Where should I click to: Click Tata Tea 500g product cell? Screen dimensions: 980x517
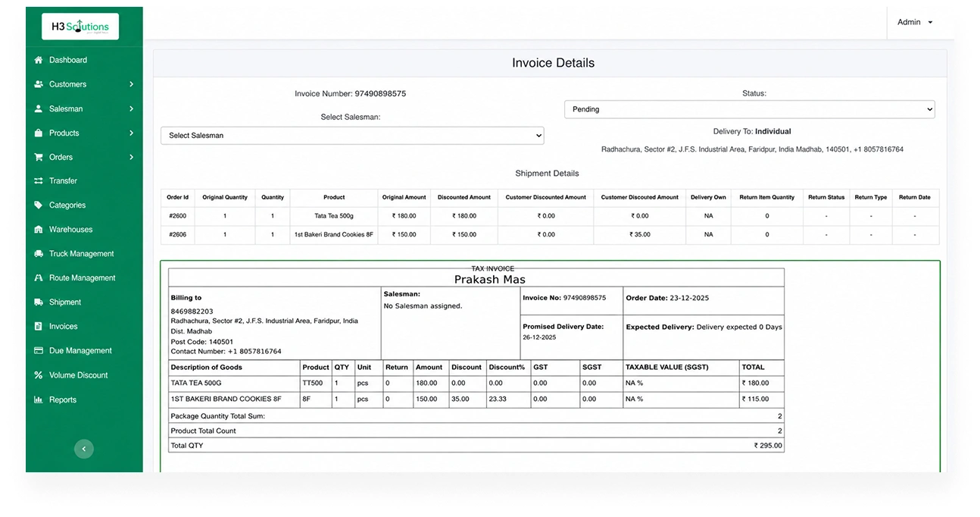click(334, 216)
